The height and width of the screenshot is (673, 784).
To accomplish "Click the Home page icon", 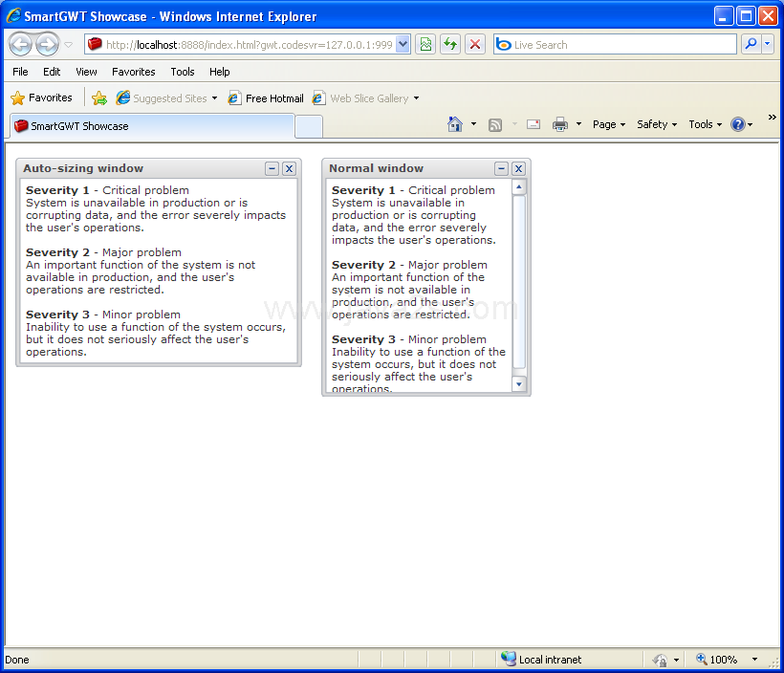I will point(454,124).
